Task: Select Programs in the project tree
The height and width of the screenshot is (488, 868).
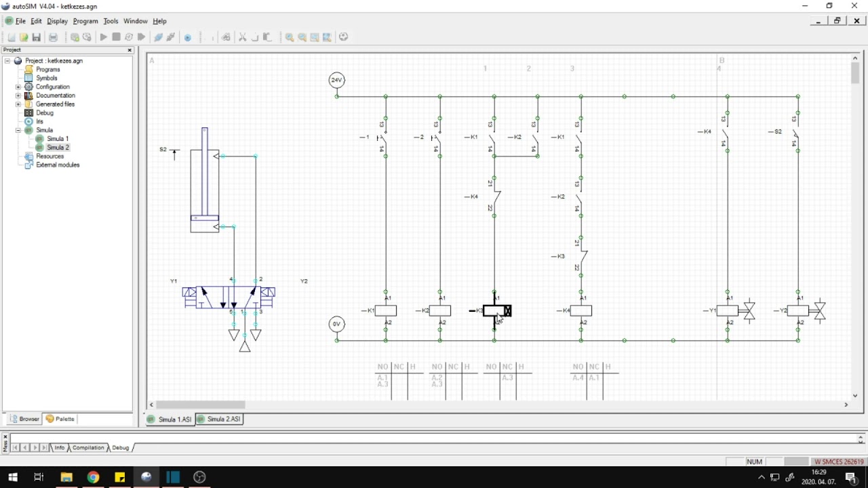Action: click(48, 70)
